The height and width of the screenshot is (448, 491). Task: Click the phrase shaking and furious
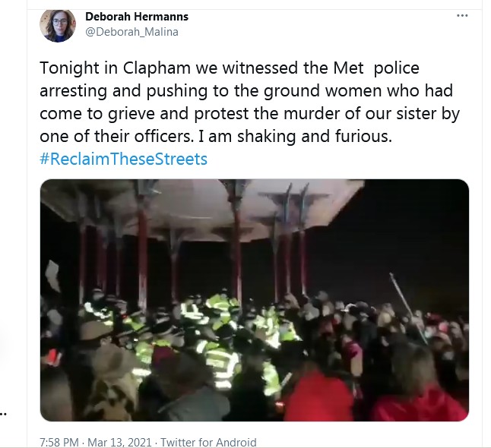click(x=314, y=137)
